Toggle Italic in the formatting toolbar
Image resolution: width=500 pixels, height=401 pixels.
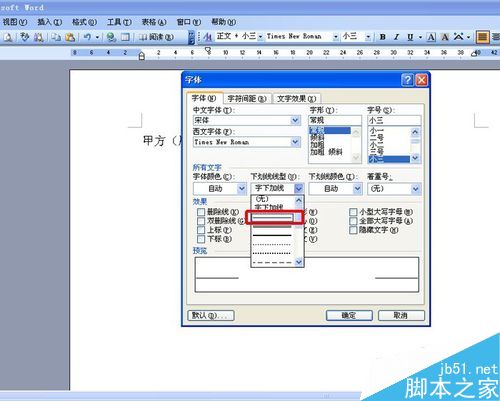(x=396, y=37)
